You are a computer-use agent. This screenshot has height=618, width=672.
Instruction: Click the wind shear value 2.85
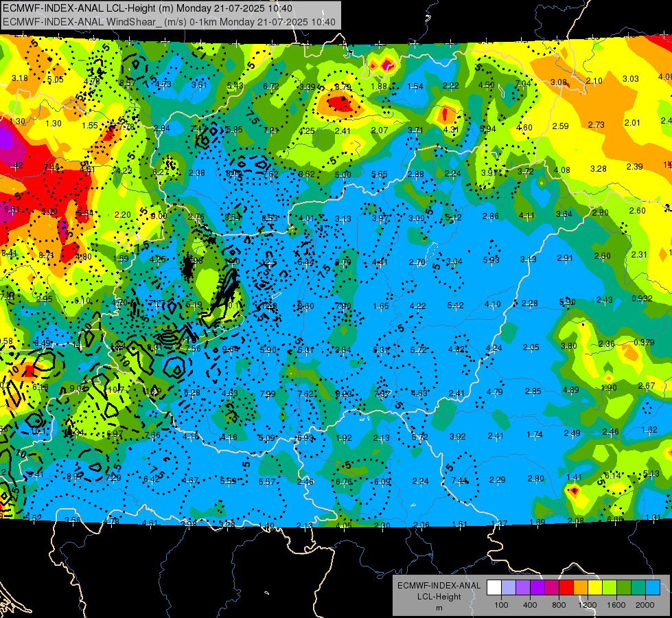(x=533, y=391)
